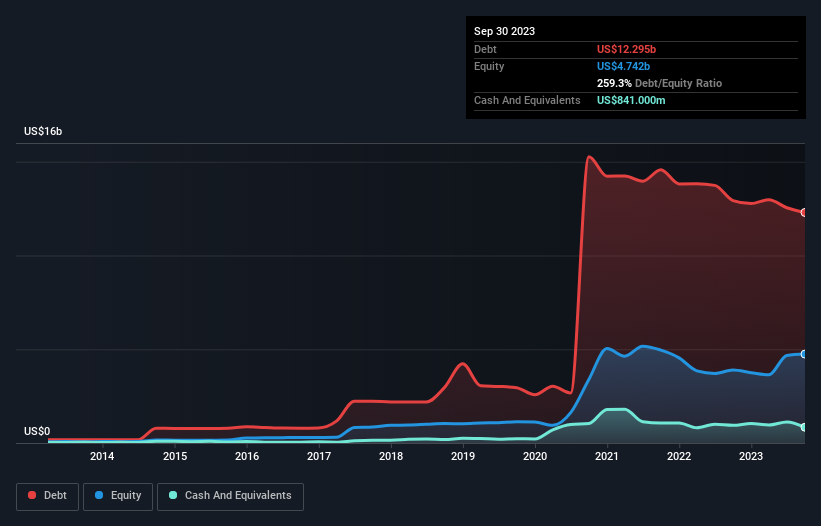The height and width of the screenshot is (526, 821).
Task: Click the US$841.000m cash value
Action: [631, 100]
